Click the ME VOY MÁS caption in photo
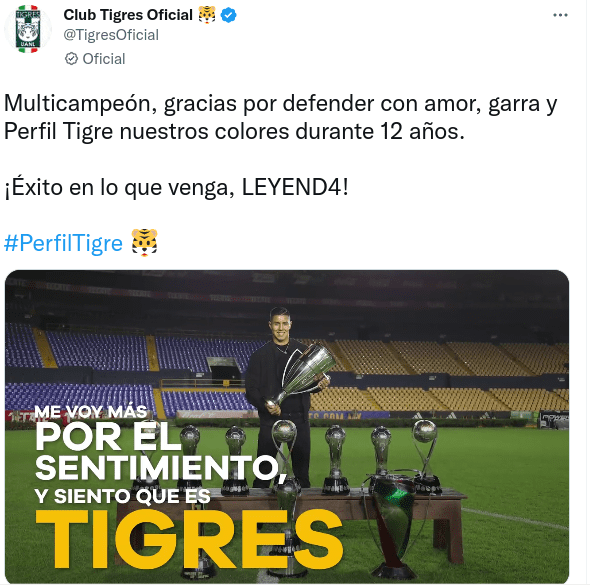The image size is (590, 588). pos(91,412)
